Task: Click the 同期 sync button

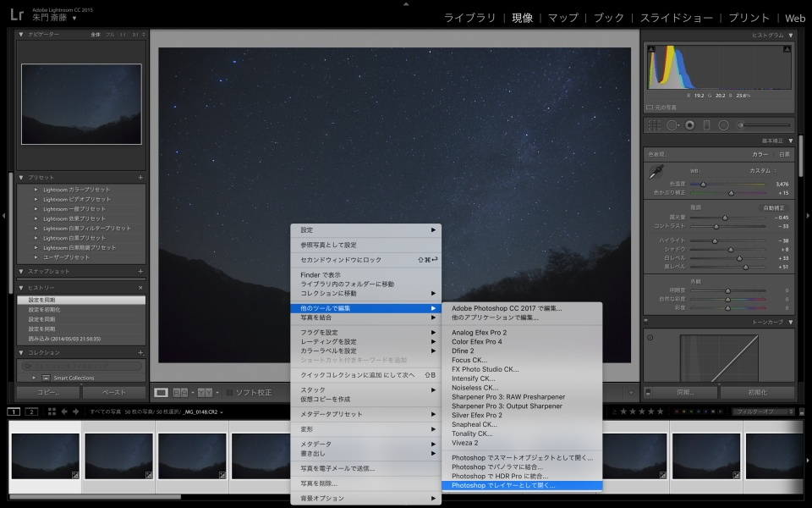Action: (x=685, y=392)
